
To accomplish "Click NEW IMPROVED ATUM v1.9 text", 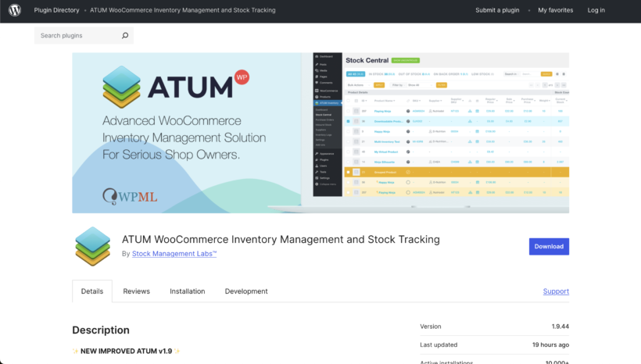I will [x=126, y=351].
